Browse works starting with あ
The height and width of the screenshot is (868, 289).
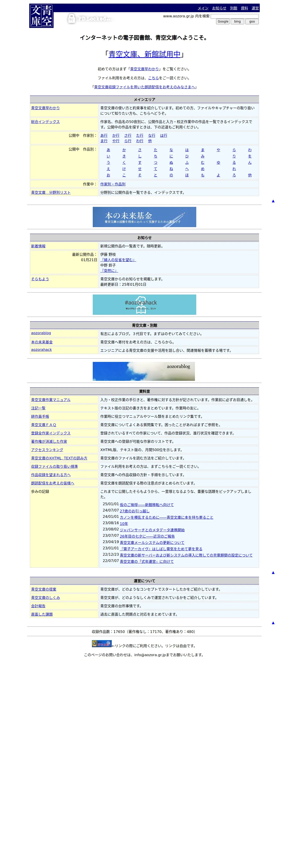coord(108,150)
